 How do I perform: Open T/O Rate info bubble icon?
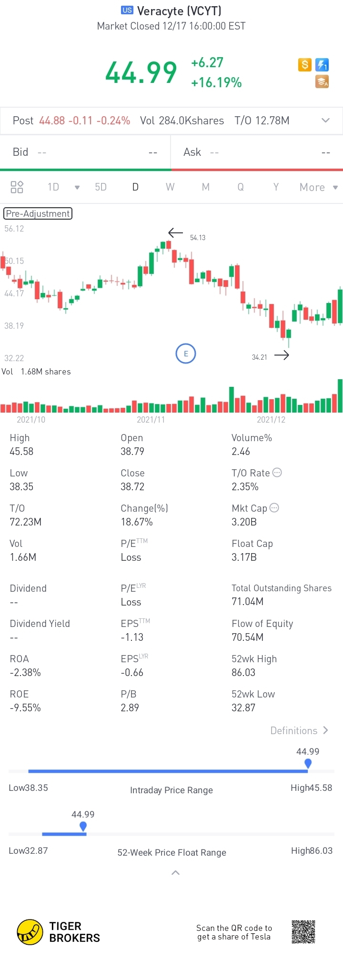[277, 473]
